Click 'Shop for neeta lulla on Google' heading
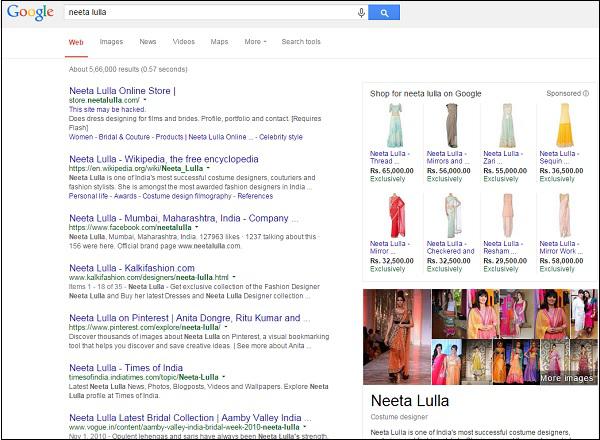Image resolution: width=600 pixels, height=440 pixels. click(426, 94)
